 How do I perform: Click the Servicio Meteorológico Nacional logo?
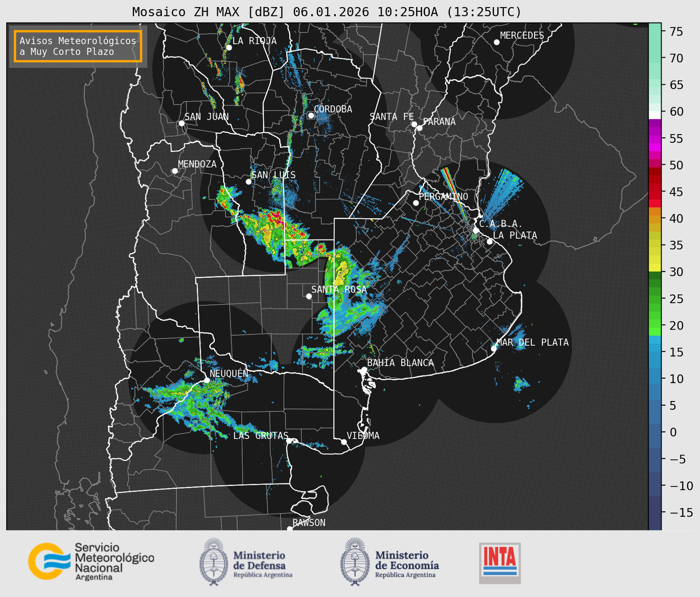91,561
